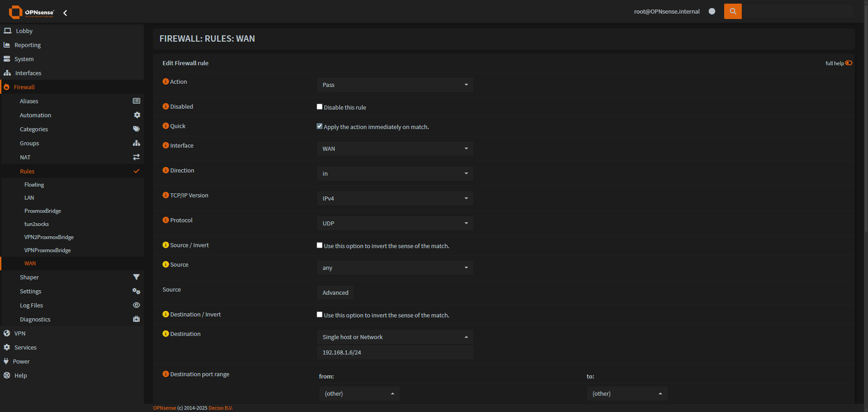Click the Groups sitemap icon

coord(136,143)
